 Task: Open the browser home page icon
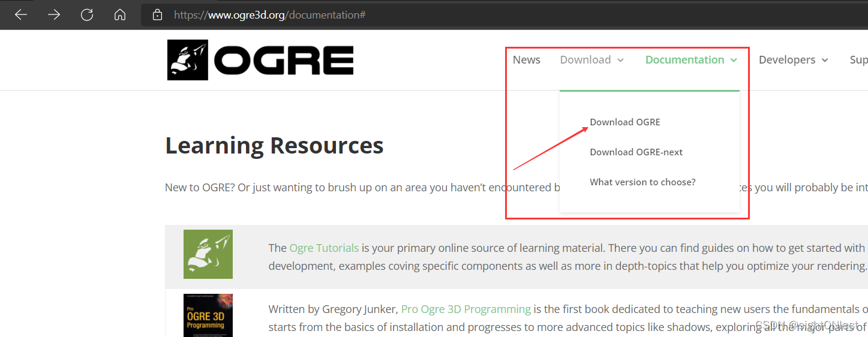point(120,14)
